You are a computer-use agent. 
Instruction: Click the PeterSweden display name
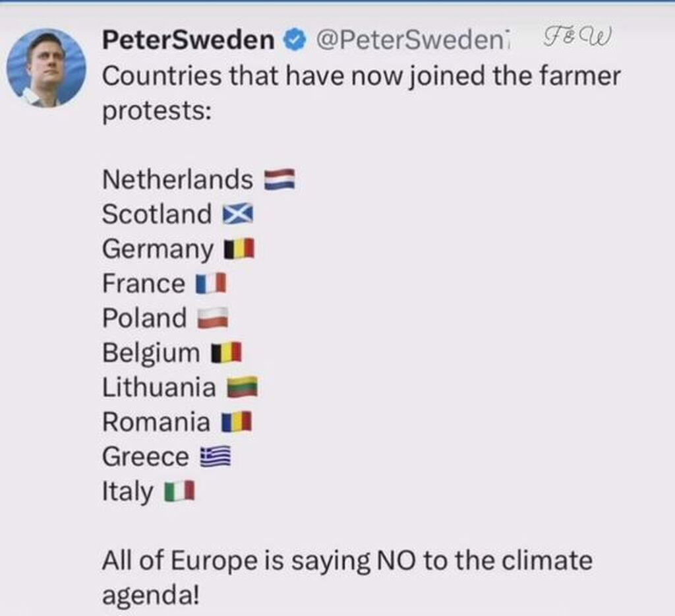point(188,40)
